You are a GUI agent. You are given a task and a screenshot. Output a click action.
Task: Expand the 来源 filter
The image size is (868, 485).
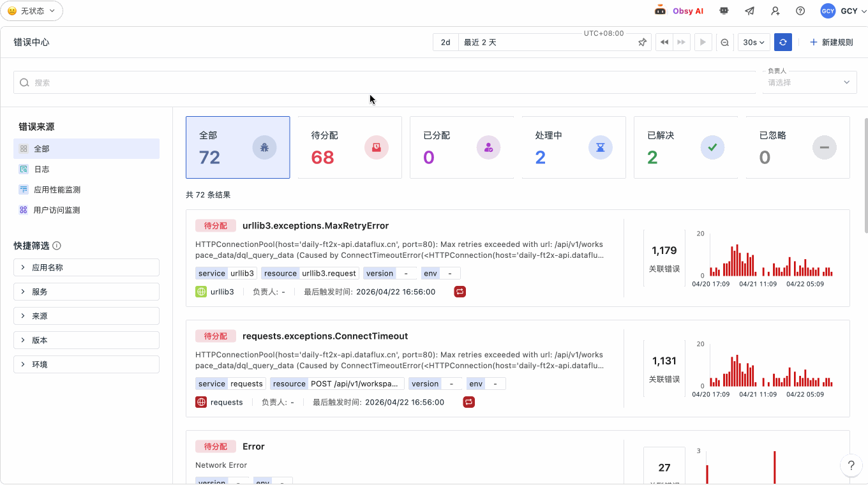(x=86, y=316)
